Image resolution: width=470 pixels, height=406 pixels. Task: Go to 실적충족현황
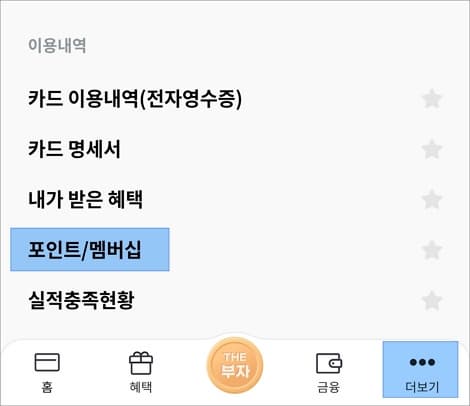pyautogui.click(x=81, y=300)
